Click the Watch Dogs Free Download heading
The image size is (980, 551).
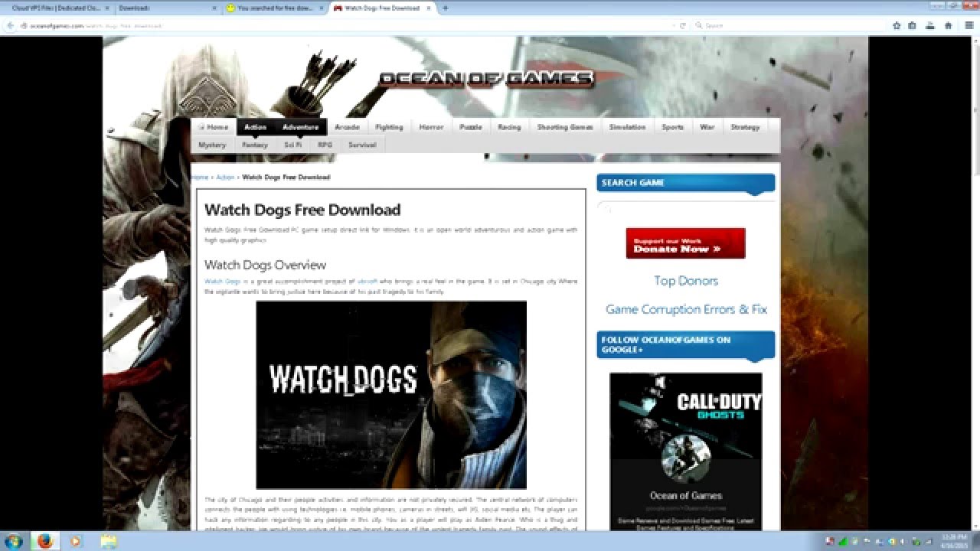302,210
